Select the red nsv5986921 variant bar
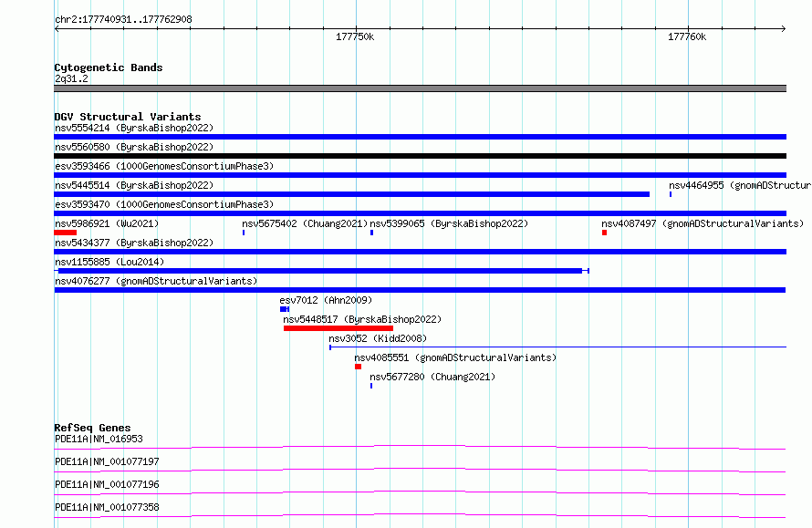812x528 pixels. click(66, 233)
